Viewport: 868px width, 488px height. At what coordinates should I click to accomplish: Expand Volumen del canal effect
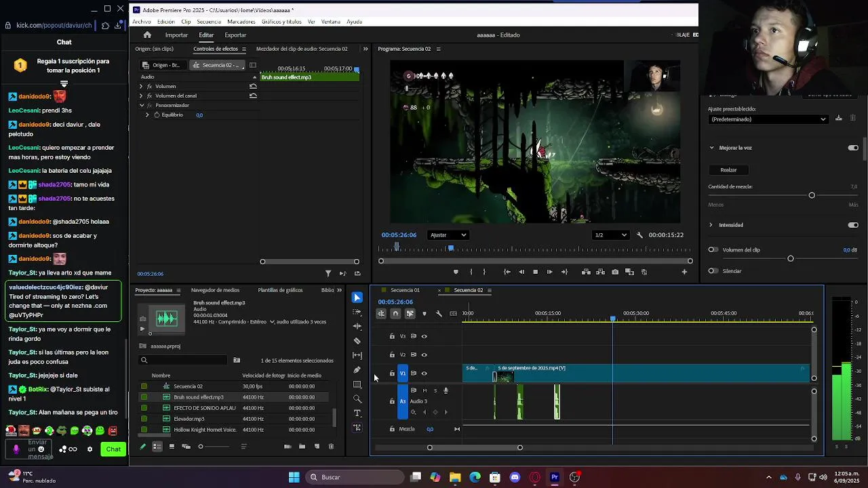click(x=141, y=96)
